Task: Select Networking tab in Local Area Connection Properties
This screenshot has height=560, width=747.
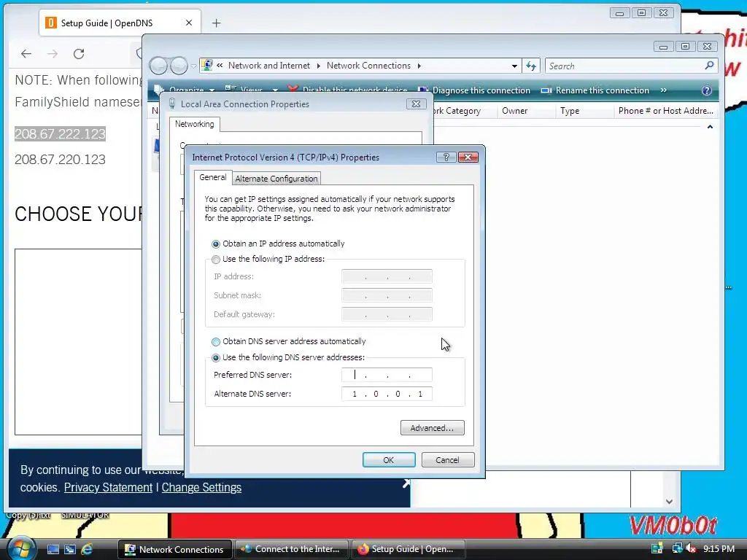Action: (x=194, y=124)
